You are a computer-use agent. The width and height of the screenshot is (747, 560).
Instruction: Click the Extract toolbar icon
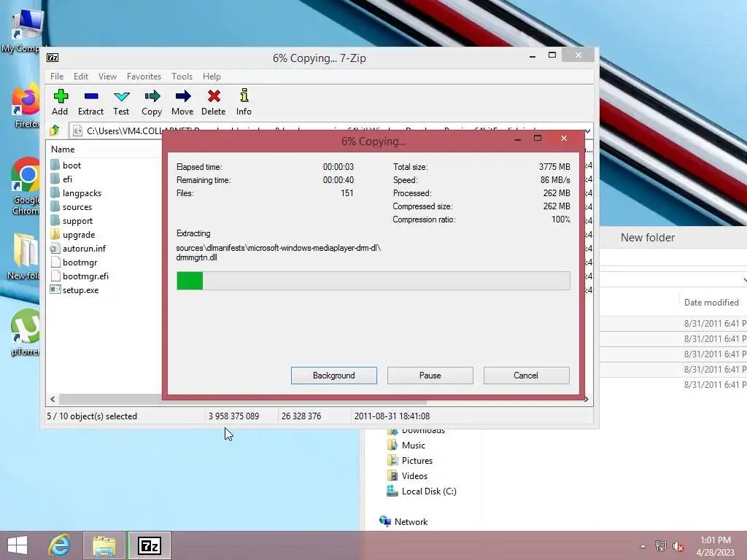click(90, 97)
